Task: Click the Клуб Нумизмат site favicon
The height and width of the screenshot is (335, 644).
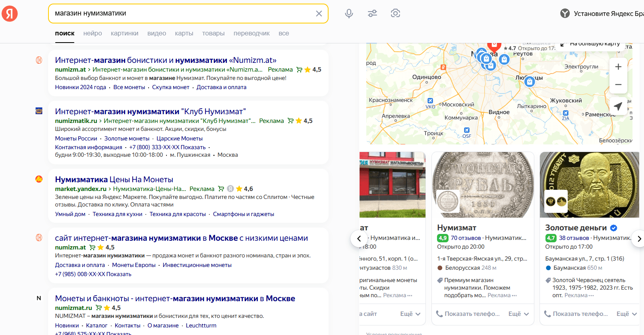Action: tap(39, 111)
